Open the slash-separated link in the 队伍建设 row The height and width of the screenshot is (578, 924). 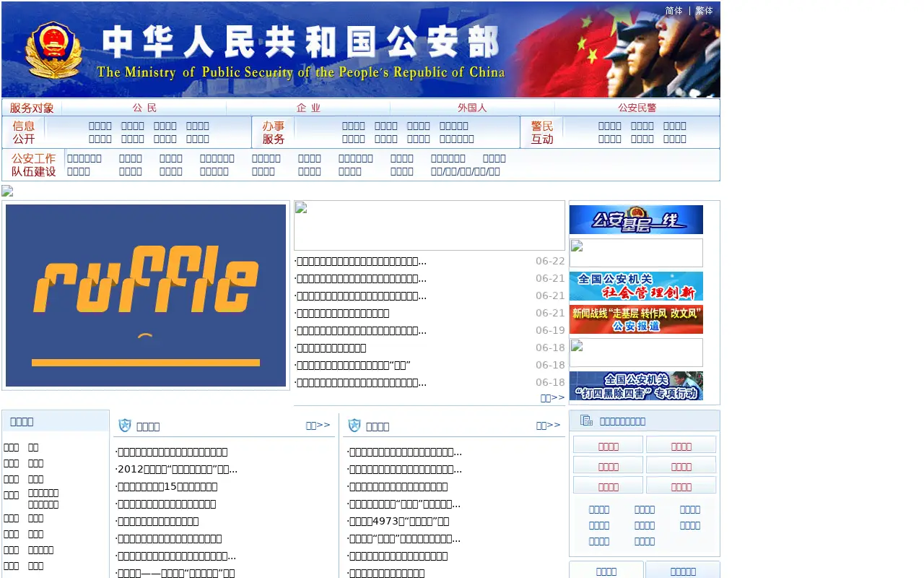point(466,172)
